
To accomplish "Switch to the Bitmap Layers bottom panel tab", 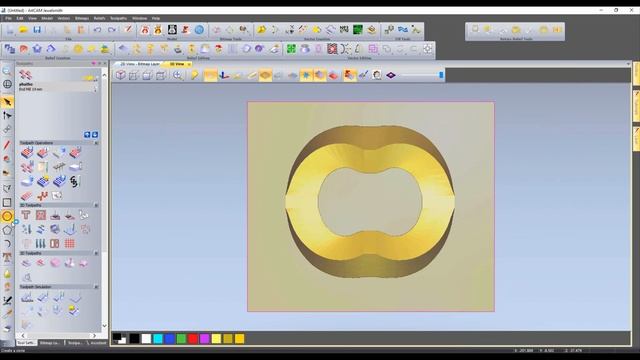I will tap(49, 343).
